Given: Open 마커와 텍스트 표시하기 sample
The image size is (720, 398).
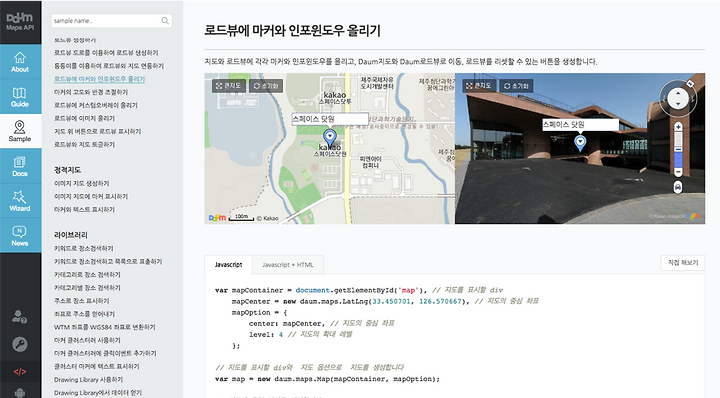Looking at the screenshot, I should pos(84,210).
